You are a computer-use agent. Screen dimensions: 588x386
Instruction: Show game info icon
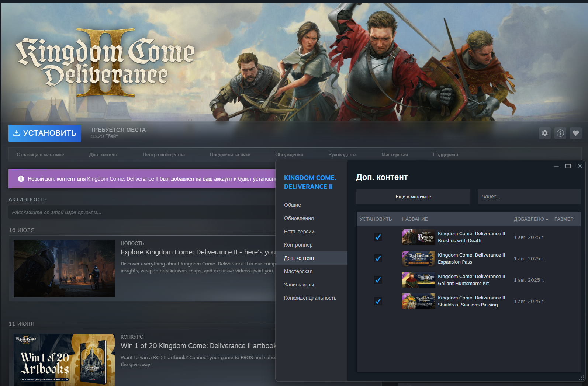[x=560, y=133]
